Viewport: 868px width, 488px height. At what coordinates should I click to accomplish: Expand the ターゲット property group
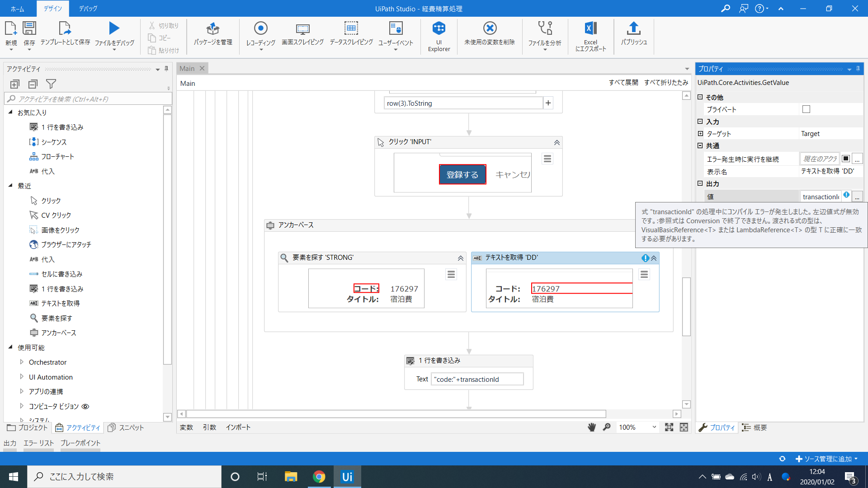(x=700, y=133)
